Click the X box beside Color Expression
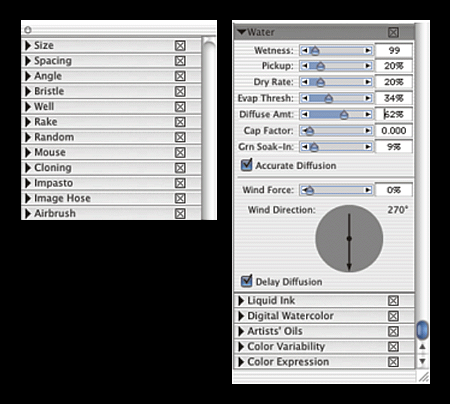 [x=393, y=362]
